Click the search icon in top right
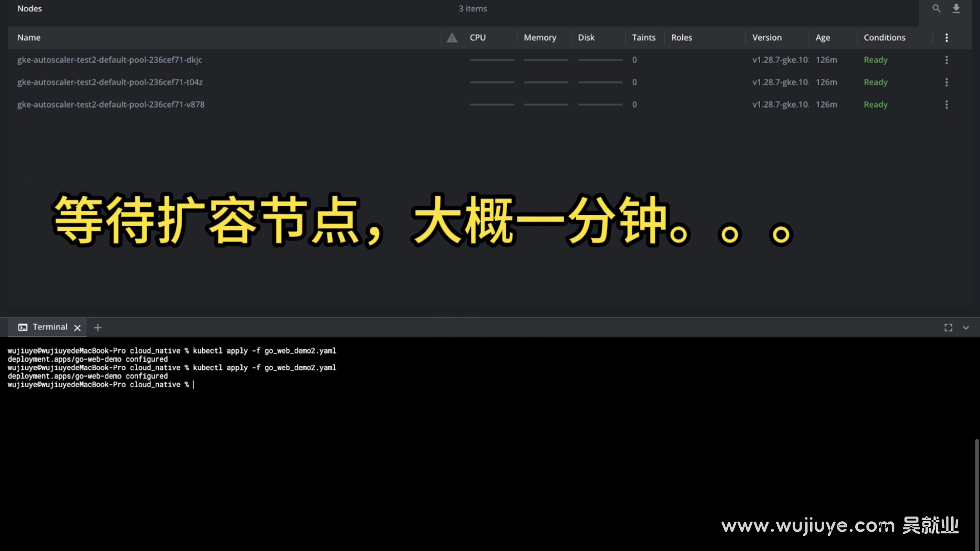The width and height of the screenshot is (980, 551). (936, 8)
